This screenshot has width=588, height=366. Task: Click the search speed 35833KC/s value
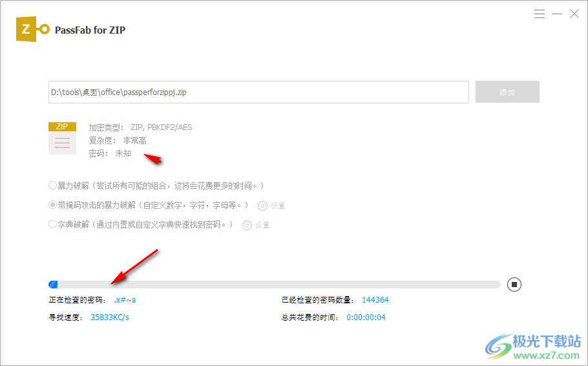[109, 318]
